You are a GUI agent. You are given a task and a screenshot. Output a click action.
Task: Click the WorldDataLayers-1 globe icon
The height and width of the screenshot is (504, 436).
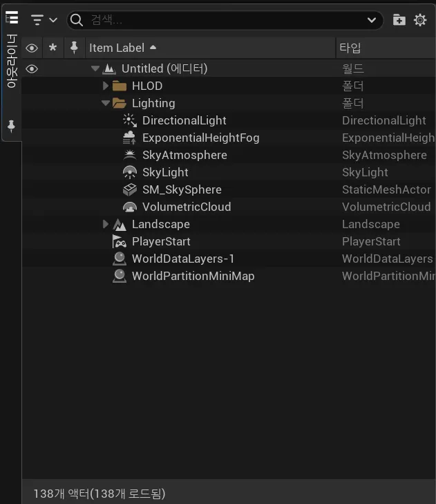pyautogui.click(x=119, y=259)
